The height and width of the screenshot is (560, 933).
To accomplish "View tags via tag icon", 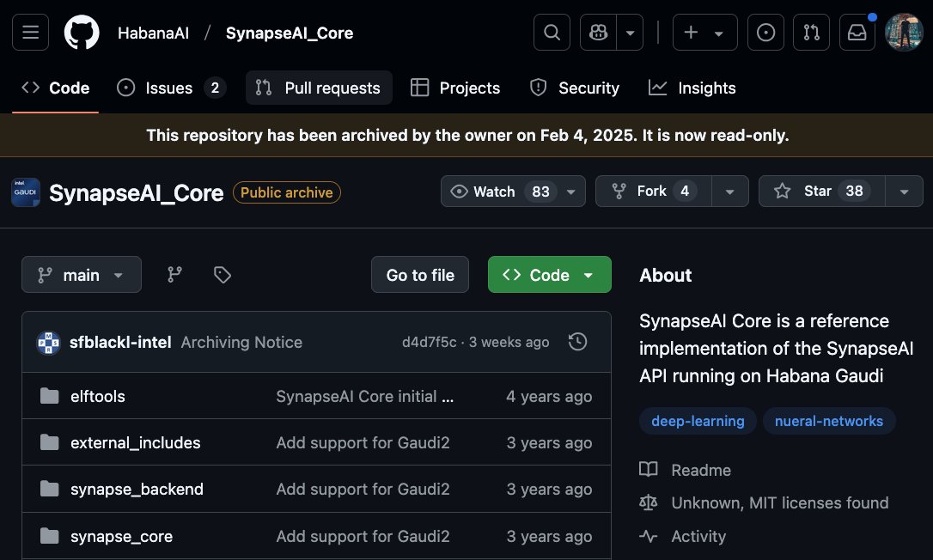I will coord(222,274).
